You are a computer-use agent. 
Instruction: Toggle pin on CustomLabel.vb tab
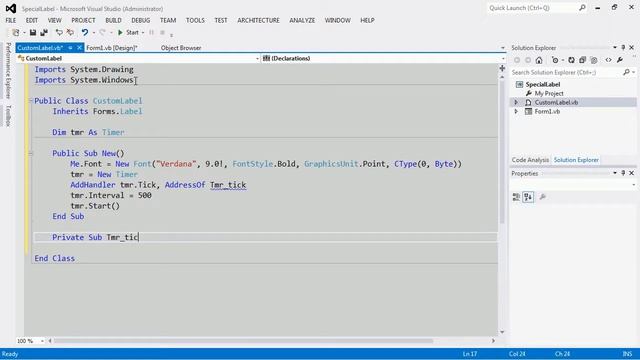tap(70, 48)
